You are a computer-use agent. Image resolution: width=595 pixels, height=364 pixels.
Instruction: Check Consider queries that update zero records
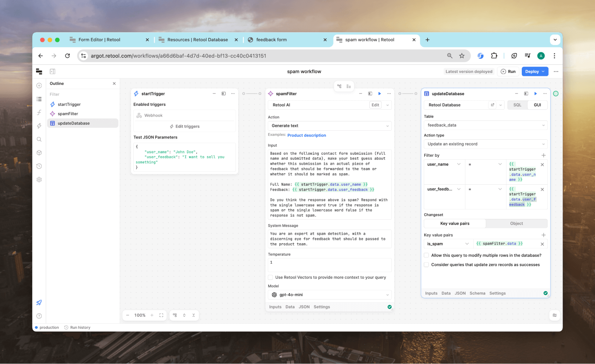[426, 265]
